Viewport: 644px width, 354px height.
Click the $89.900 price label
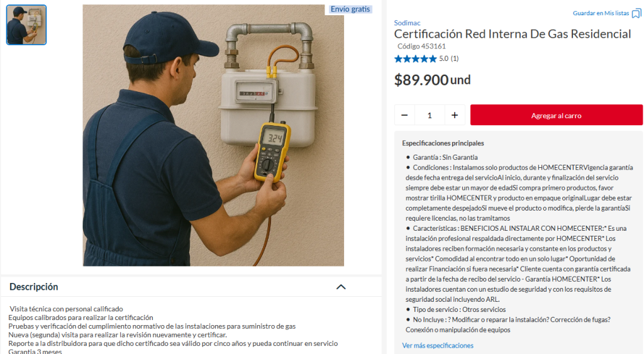click(x=421, y=80)
